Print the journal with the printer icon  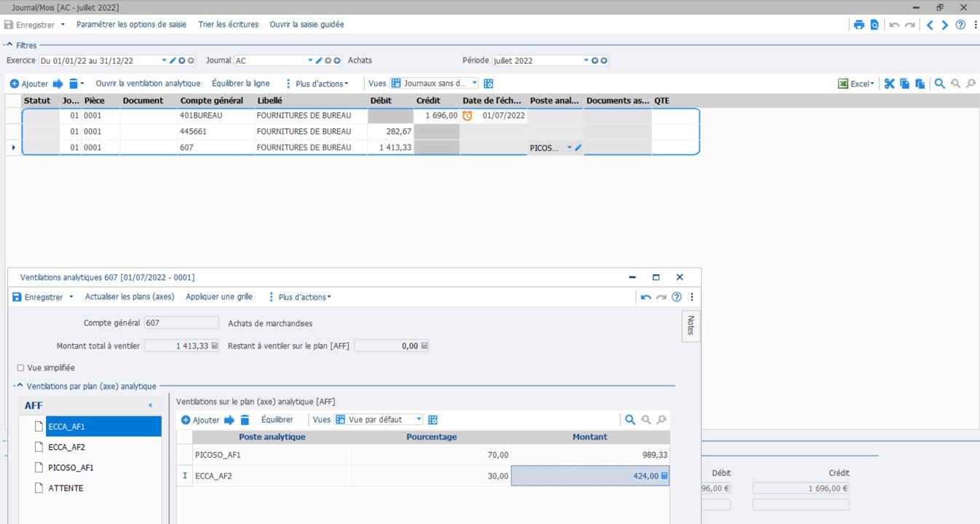click(858, 23)
